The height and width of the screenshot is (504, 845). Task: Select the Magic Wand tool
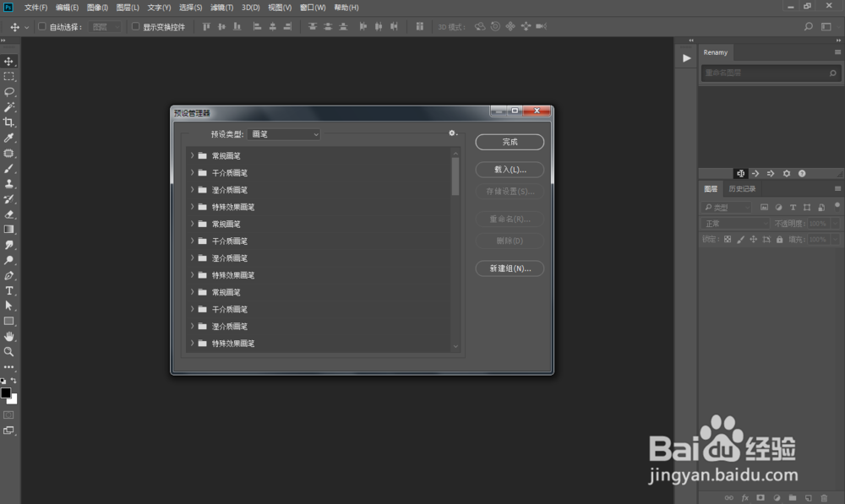point(8,107)
